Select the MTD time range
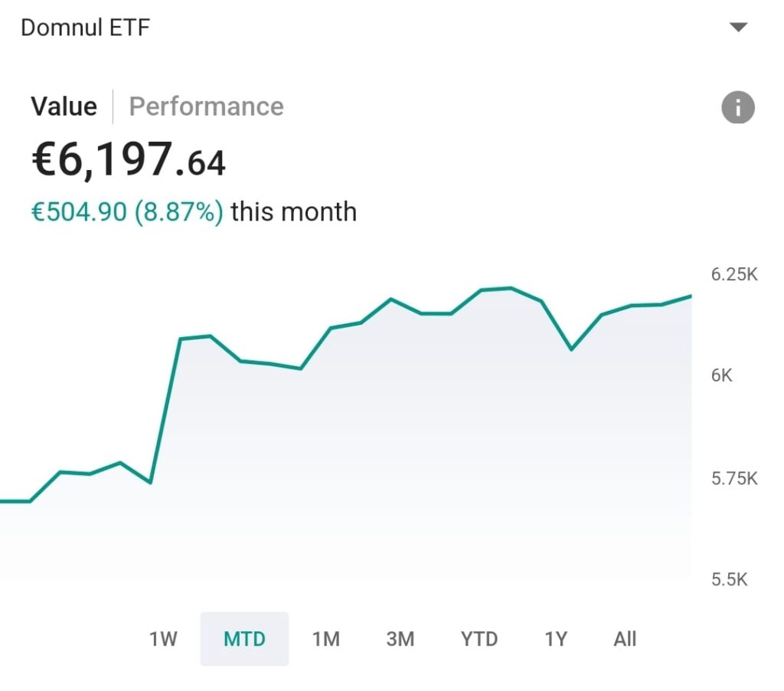This screenshot has width=784, height=691. 244,639
